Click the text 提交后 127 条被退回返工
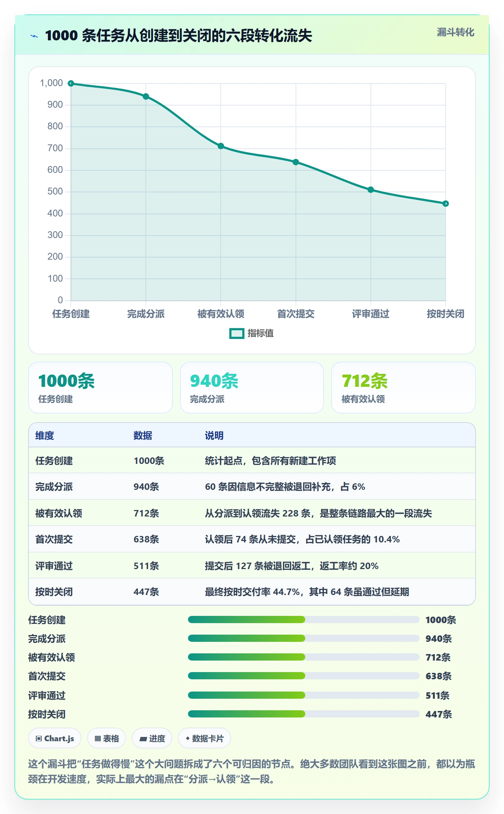504x814 pixels. click(x=258, y=566)
